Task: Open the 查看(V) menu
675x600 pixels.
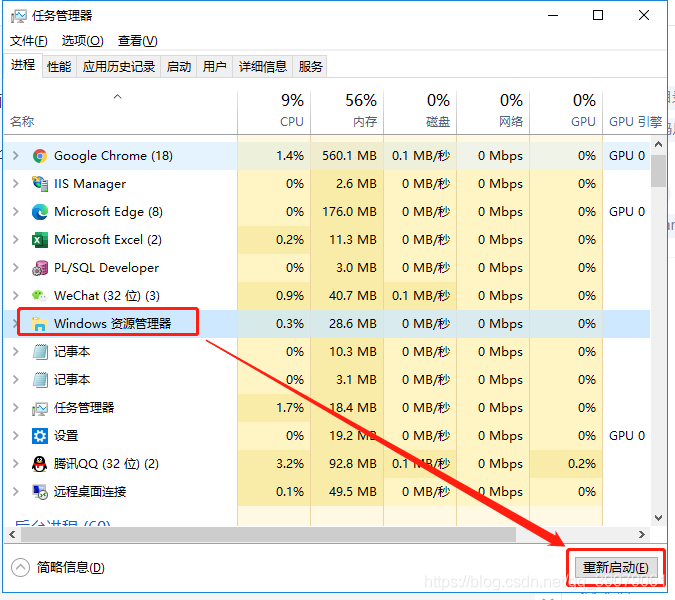Action: coord(138,41)
